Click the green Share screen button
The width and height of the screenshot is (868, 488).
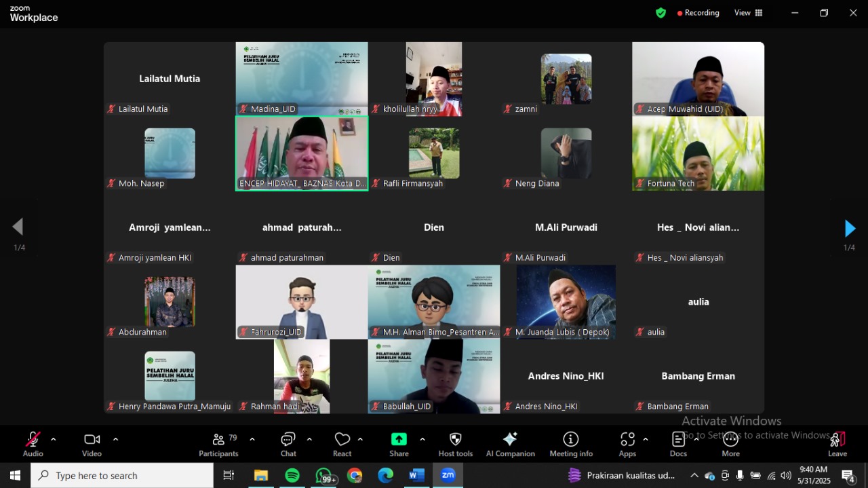(x=399, y=445)
